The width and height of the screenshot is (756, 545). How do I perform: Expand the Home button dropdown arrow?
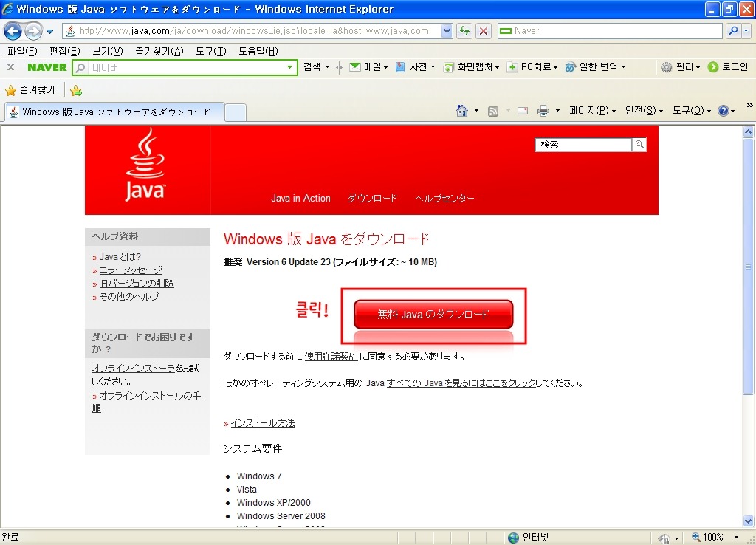point(476,111)
